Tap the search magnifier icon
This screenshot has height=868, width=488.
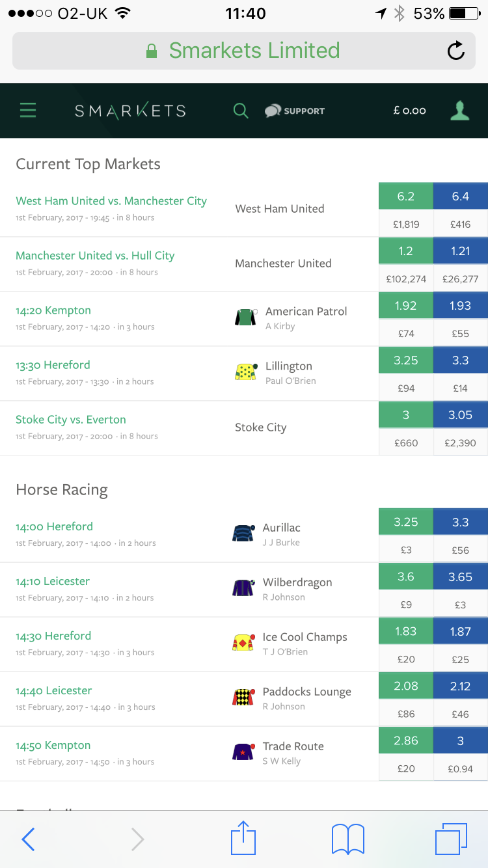click(241, 111)
